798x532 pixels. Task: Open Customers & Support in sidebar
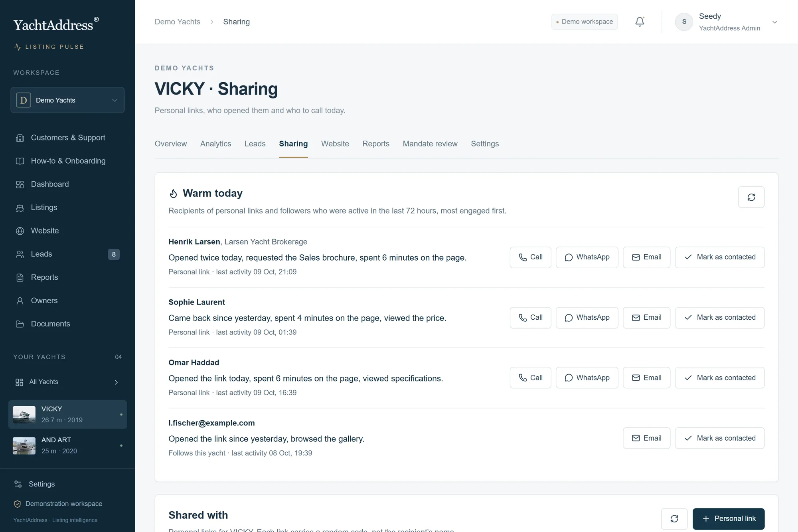(x=67, y=138)
